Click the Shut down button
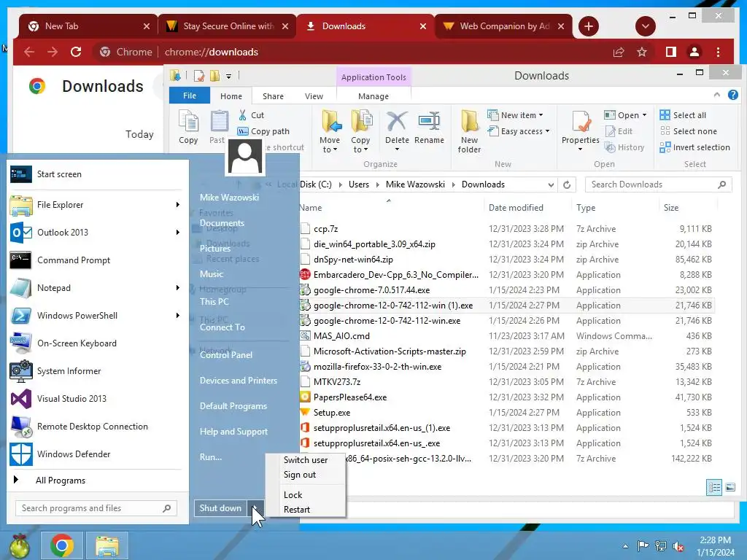This screenshot has width=747, height=560. [220, 508]
